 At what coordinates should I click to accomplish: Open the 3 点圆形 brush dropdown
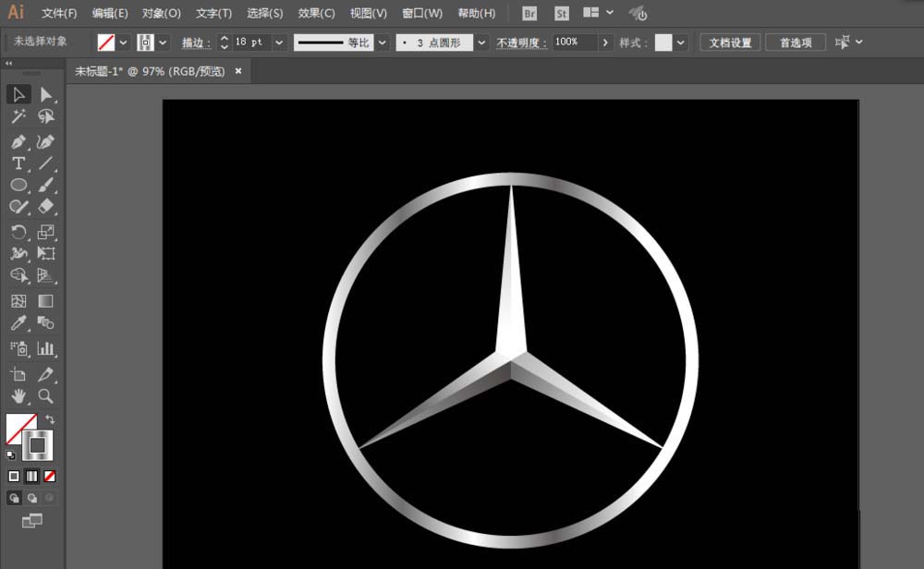click(x=481, y=42)
